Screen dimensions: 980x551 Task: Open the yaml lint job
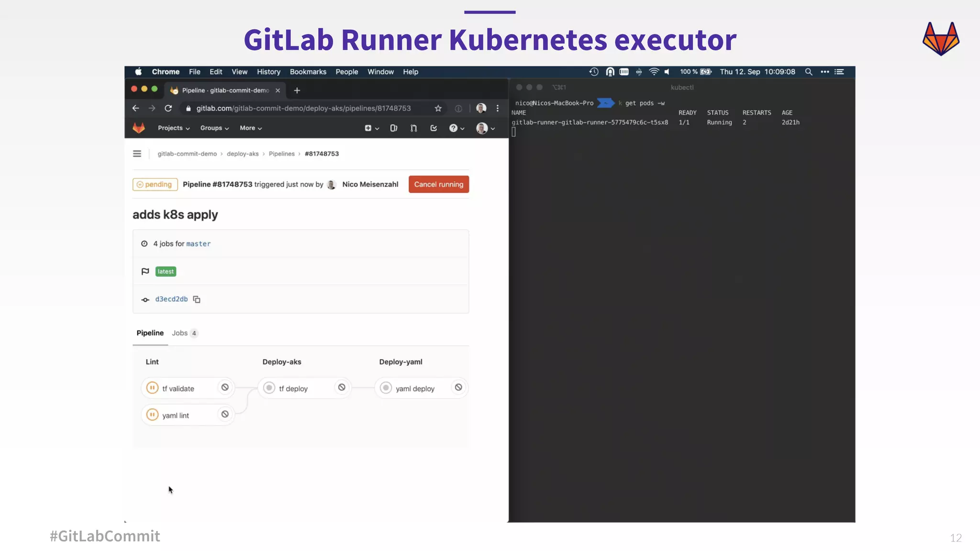click(175, 416)
